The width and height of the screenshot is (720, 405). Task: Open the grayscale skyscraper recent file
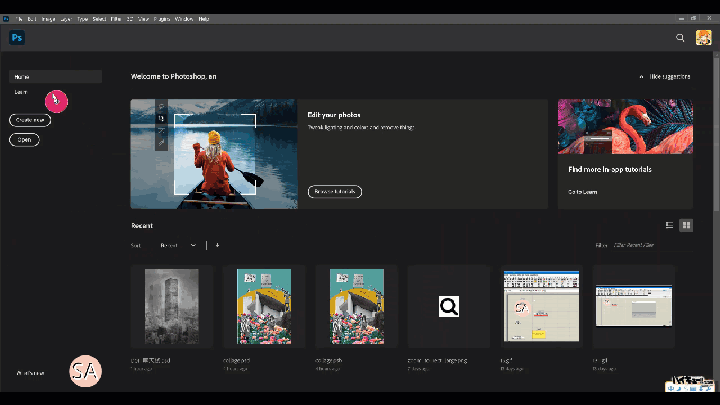point(172,306)
